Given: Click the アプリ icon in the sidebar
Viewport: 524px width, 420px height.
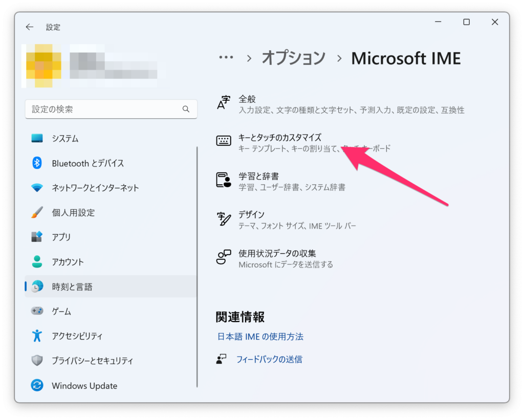Looking at the screenshot, I should pos(37,237).
